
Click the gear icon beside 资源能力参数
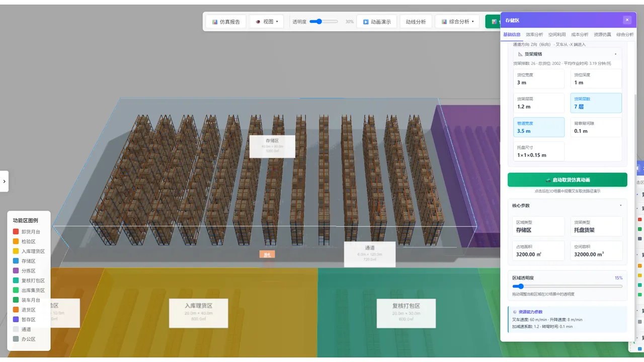(x=514, y=312)
